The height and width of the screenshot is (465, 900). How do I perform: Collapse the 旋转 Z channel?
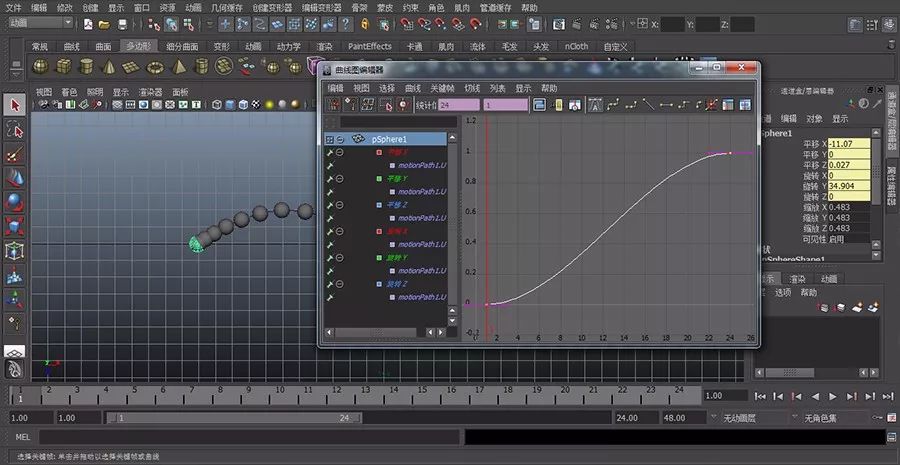tap(340, 284)
